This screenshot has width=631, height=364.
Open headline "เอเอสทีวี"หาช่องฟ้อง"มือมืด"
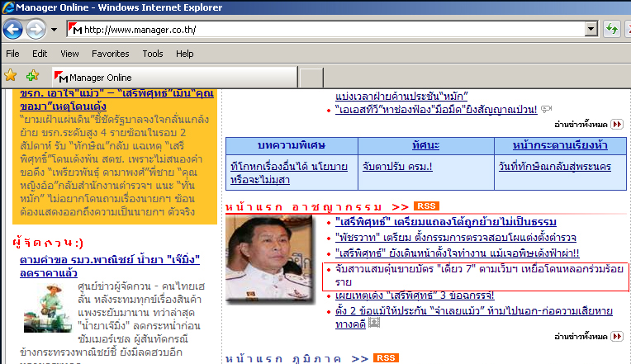[436, 110]
